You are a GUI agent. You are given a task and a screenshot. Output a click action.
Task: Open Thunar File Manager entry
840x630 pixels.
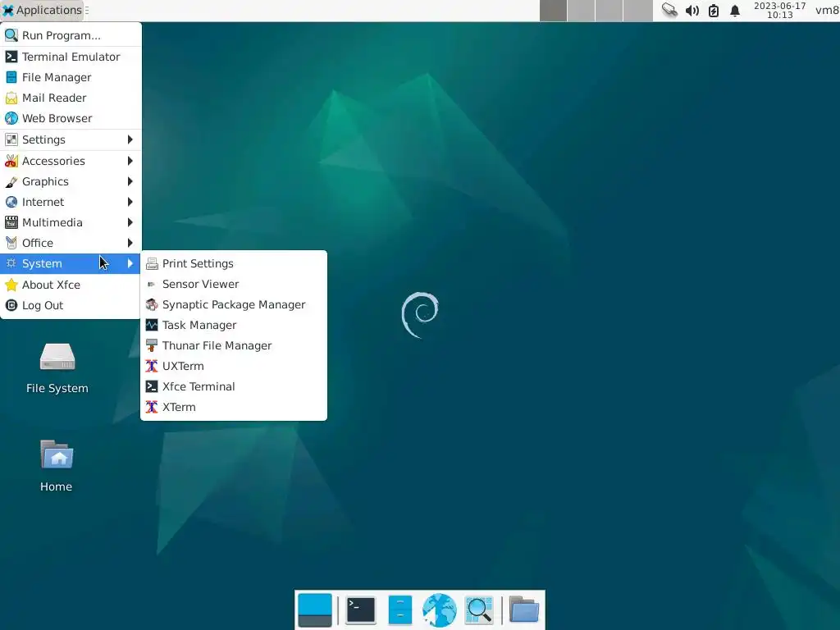(x=234, y=345)
